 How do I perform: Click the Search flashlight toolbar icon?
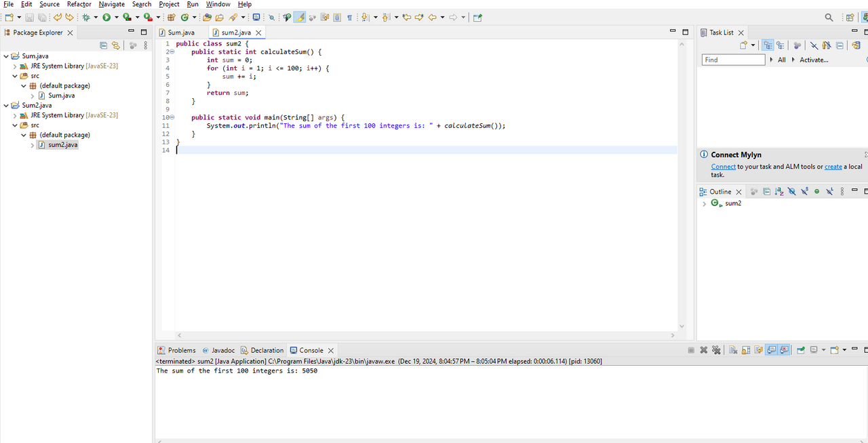coord(234,18)
